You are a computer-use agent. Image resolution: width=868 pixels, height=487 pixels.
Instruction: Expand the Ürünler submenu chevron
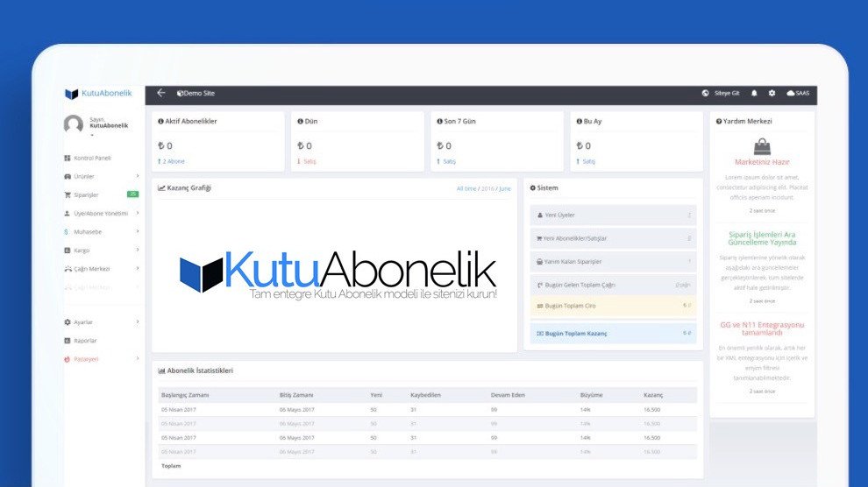pos(138,176)
